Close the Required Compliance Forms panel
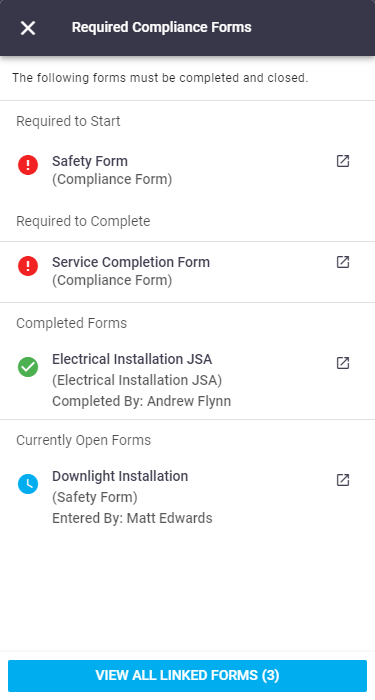375x700 pixels. click(x=28, y=28)
